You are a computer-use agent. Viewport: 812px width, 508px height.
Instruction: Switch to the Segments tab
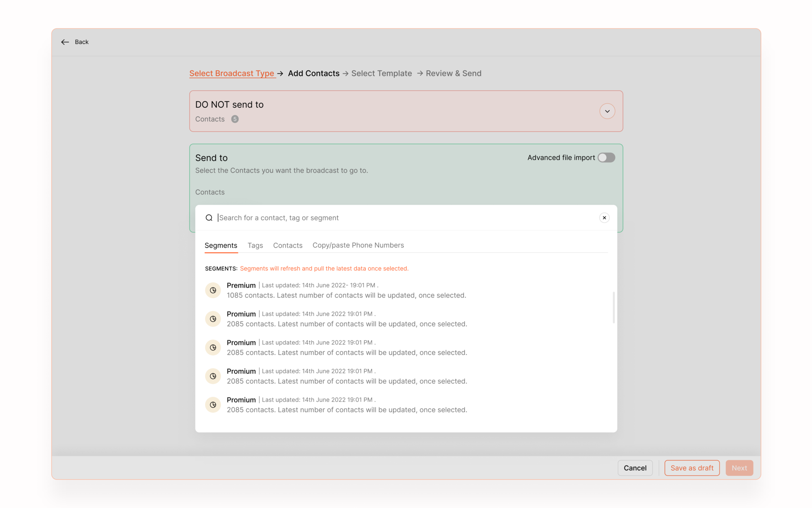tap(221, 245)
